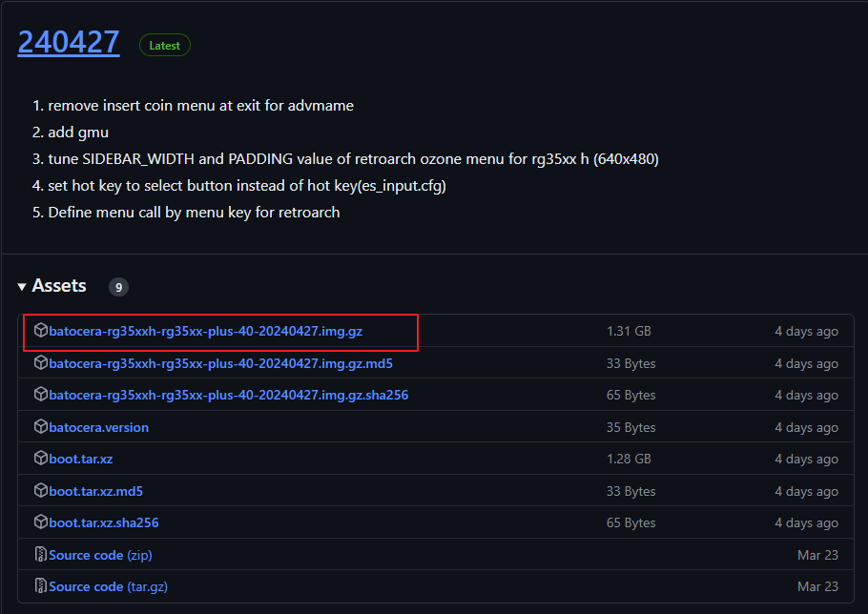Screen dimensions: 868x614
Task: Click the 1.28 GB size of boot.tar.xz
Action: [629, 460]
